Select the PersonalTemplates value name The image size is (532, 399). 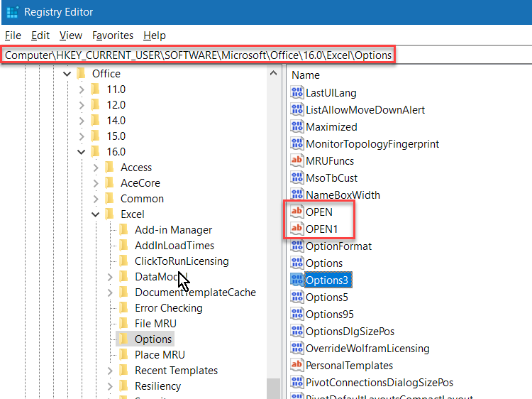(x=349, y=366)
